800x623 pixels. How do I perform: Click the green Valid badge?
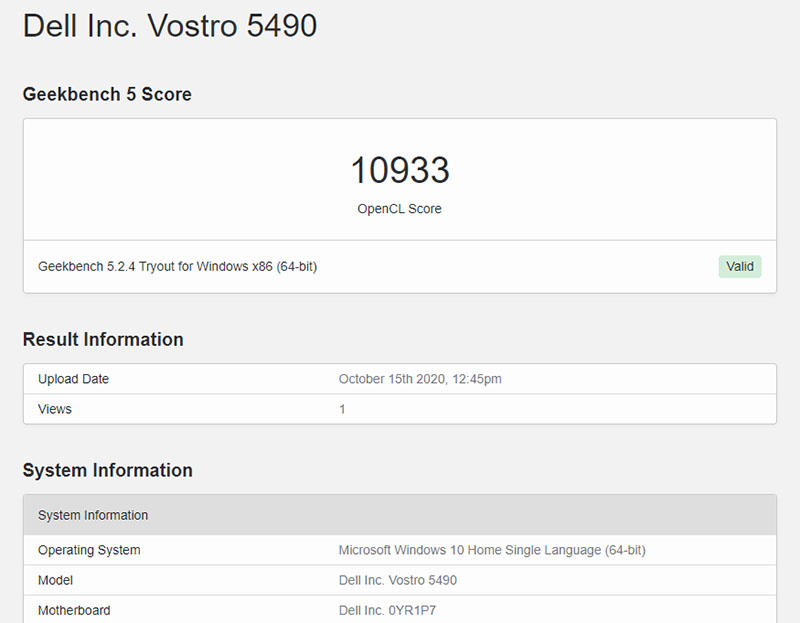point(740,266)
